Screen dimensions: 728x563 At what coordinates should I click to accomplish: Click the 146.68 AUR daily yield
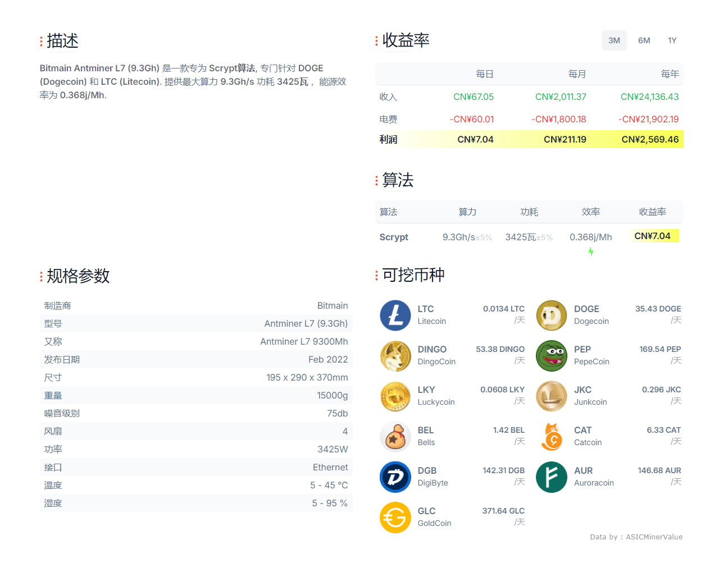[659, 470]
